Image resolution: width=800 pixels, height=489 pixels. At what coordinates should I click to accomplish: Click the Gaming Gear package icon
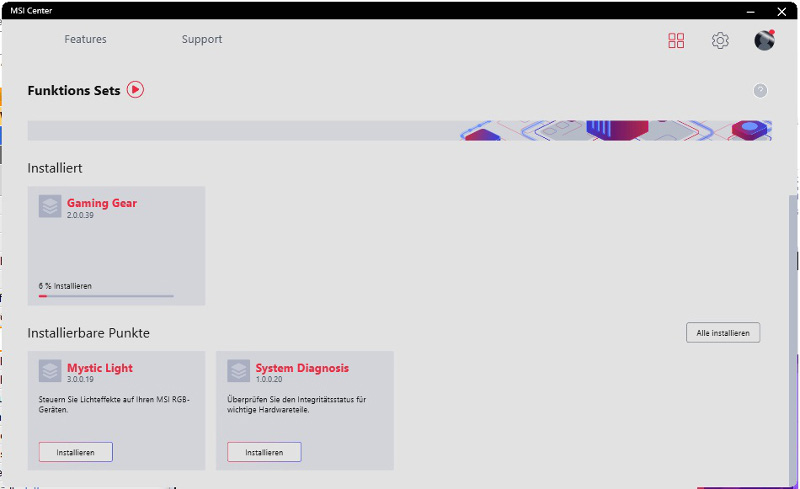pyautogui.click(x=50, y=206)
